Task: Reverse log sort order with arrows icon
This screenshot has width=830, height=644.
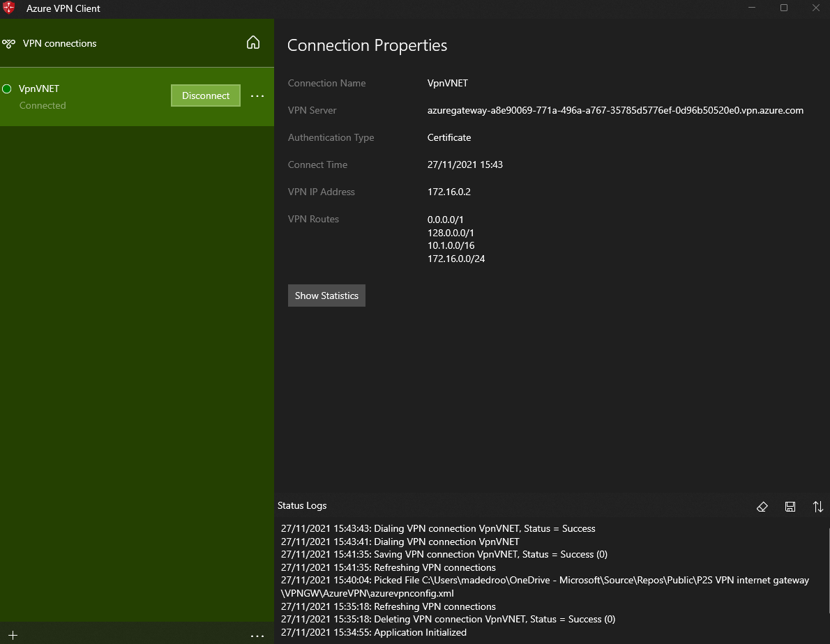Action: tap(818, 507)
